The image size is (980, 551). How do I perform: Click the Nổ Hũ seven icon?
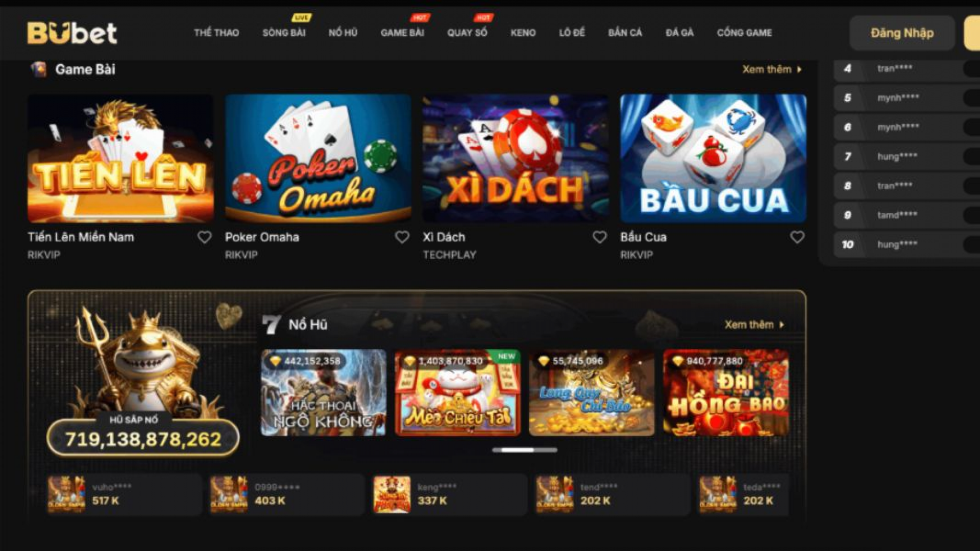(271, 324)
